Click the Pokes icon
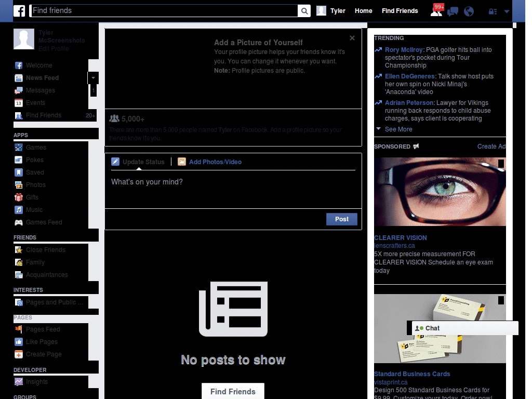Screen dimensions: 532x399 coord(19,160)
